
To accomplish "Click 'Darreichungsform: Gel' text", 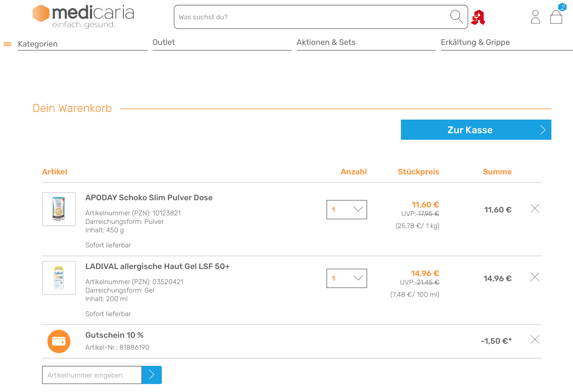I will coord(120,290).
